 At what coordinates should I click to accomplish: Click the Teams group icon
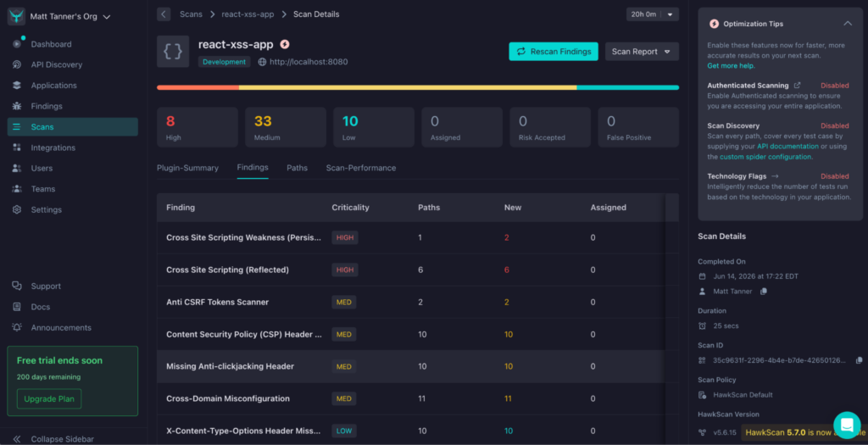pos(17,189)
